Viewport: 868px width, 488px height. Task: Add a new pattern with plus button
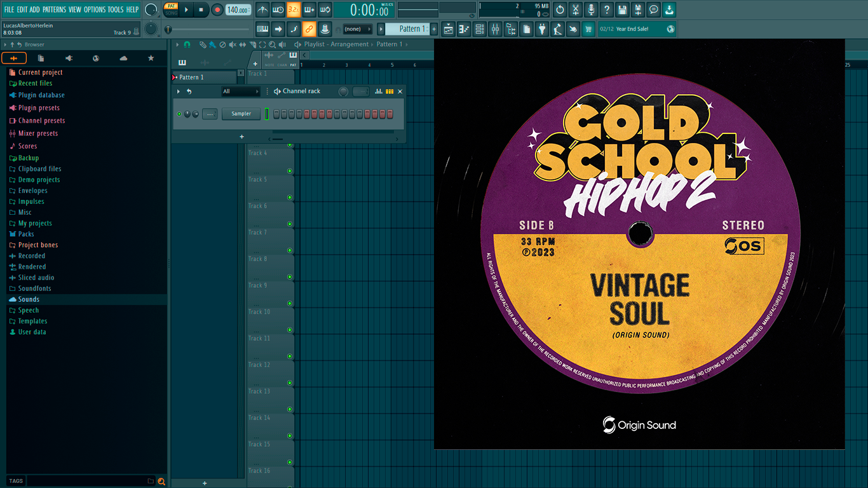click(x=435, y=29)
